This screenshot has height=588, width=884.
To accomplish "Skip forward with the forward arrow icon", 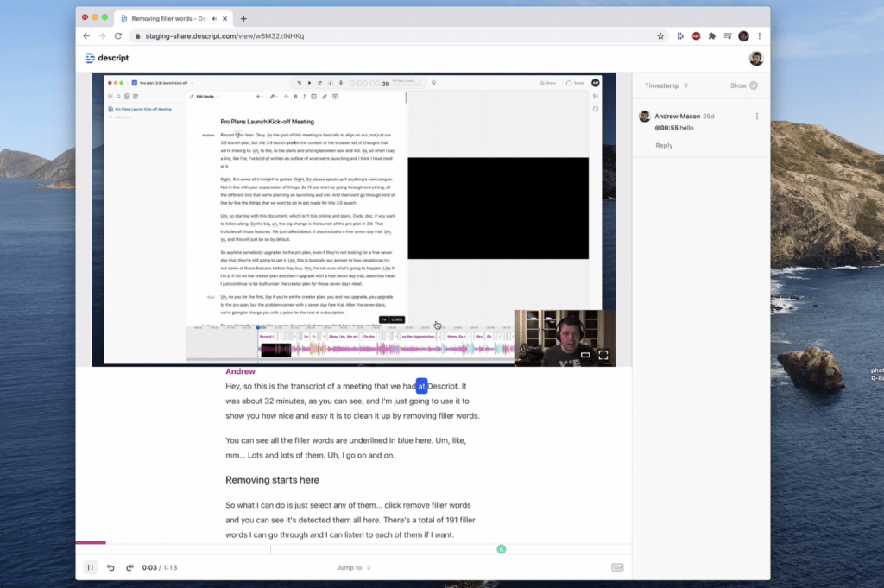I will coord(129,567).
